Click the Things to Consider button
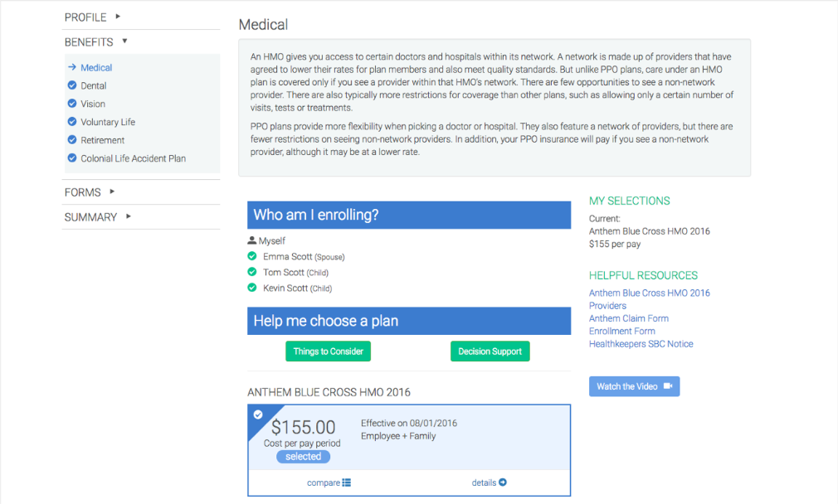This screenshot has width=838, height=504. click(x=328, y=351)
